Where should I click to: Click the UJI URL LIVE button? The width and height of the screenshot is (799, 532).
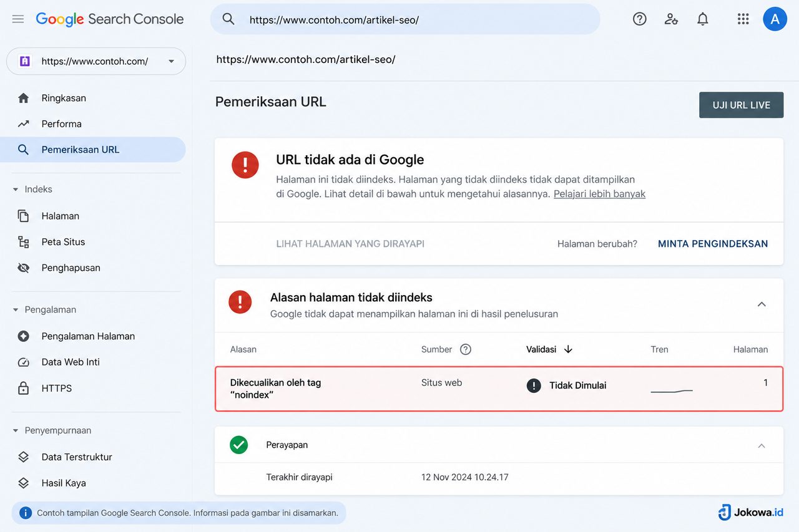[x=741, y=105]
